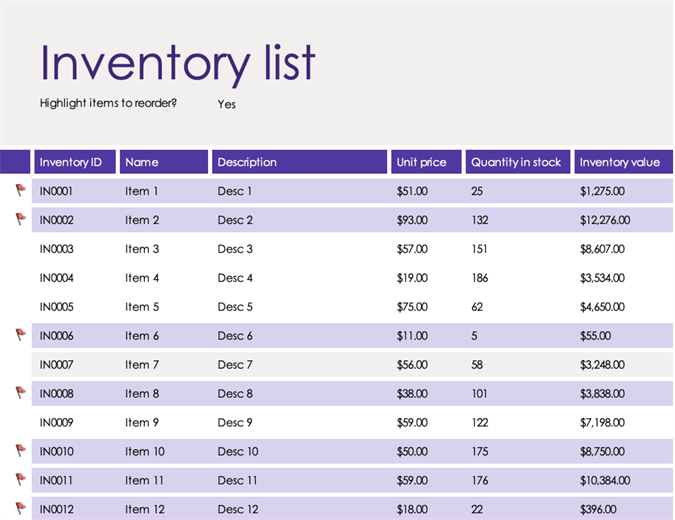Viewport: 675px width, 520px height.
Task: Click the Item 7 name cell
Action: click(142, 365)
